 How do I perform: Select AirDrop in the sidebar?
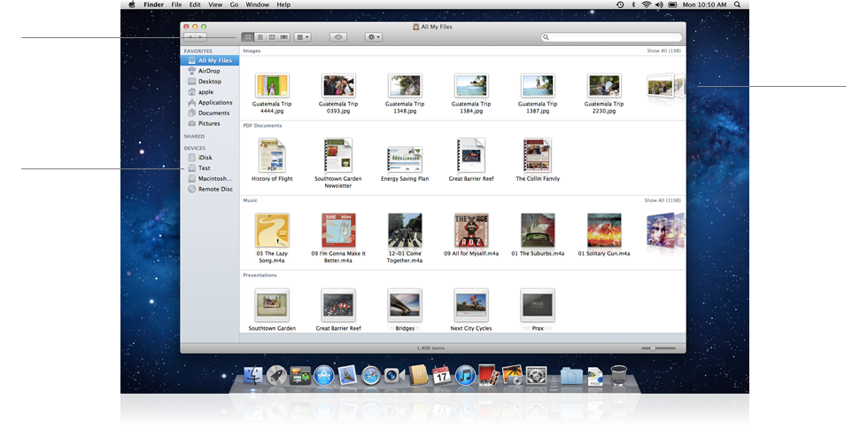[x=209, y=71]
